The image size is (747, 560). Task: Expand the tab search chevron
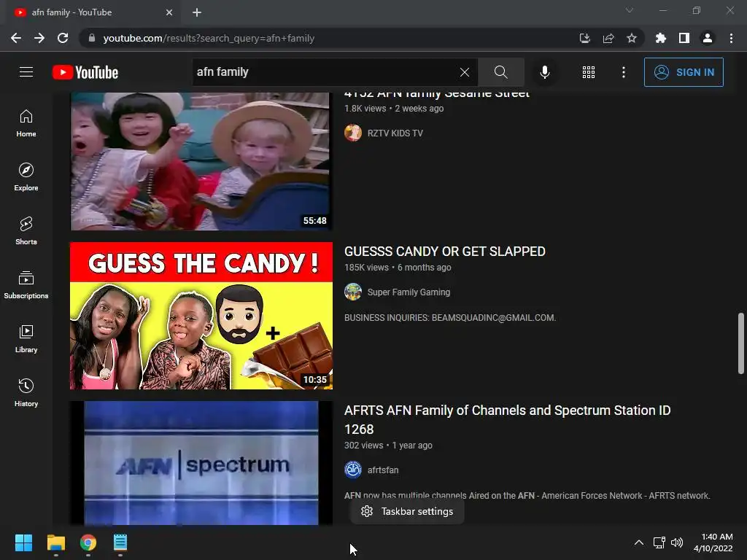pyautogui.click(x=630, y=10)
